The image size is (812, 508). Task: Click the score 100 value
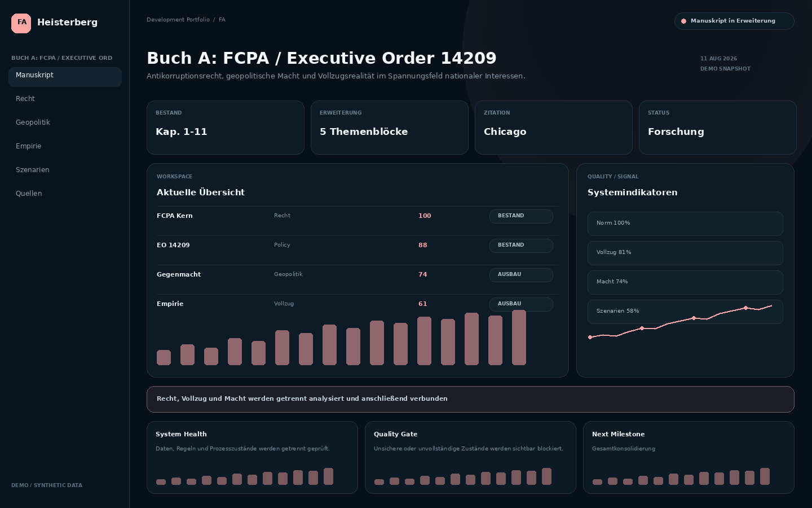coord(425,216)
